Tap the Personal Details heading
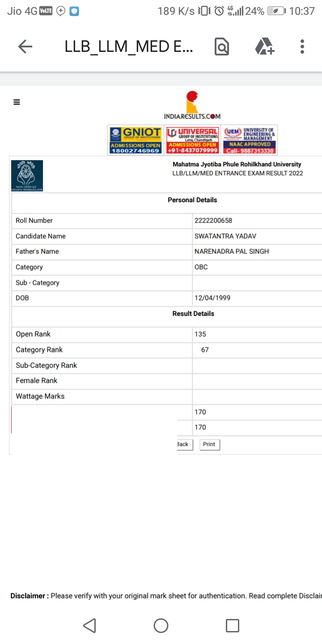 click(x=192, y=200)
